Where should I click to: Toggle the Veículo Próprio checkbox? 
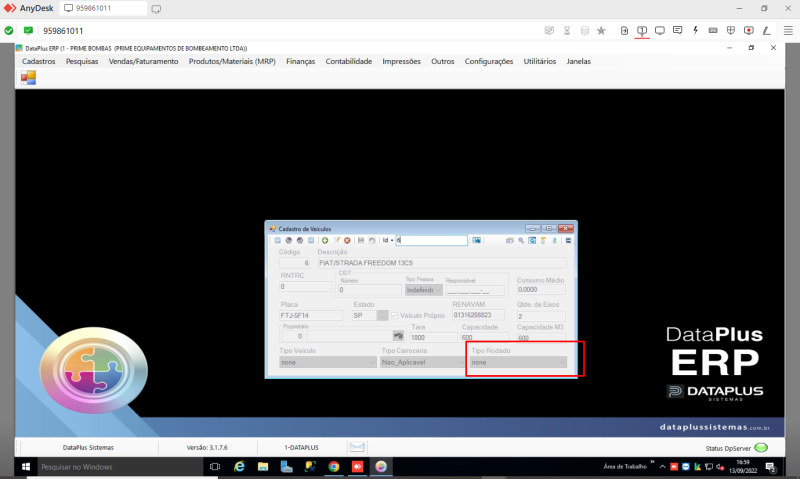(394, 315)
